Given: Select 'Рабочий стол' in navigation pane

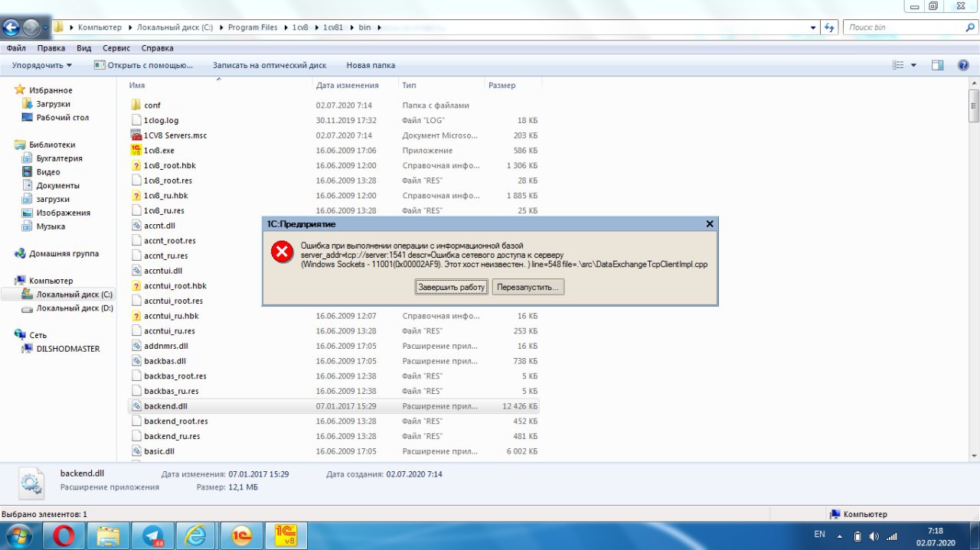Looking at the screenshot, I should click(63, 118).
